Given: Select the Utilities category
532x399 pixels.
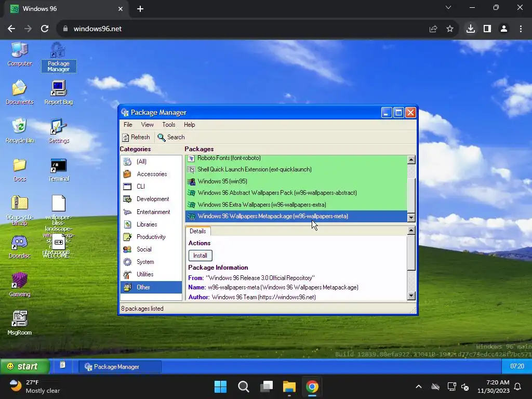Looking at the screenshot, I should click(x=151, y=274).
